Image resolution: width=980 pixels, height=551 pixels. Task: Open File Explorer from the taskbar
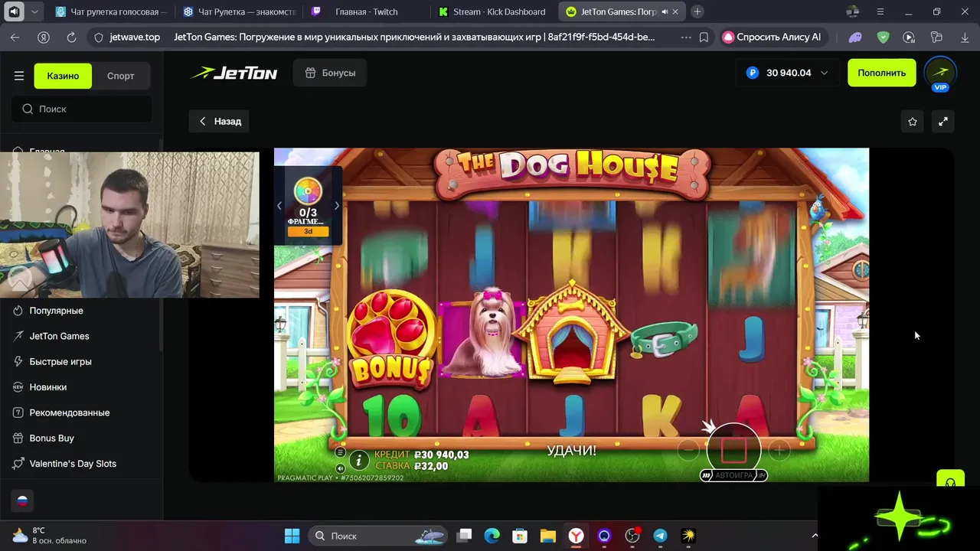point(547,536)
